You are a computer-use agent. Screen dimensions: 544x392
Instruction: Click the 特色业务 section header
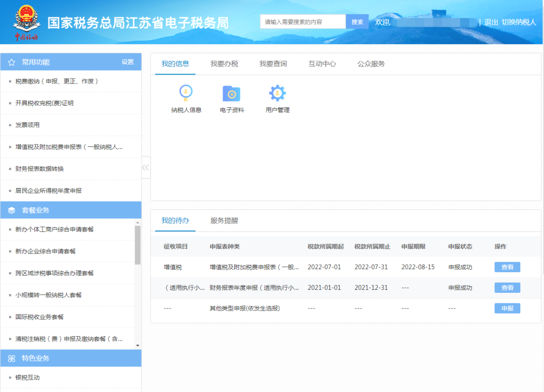tap(71, 358)
